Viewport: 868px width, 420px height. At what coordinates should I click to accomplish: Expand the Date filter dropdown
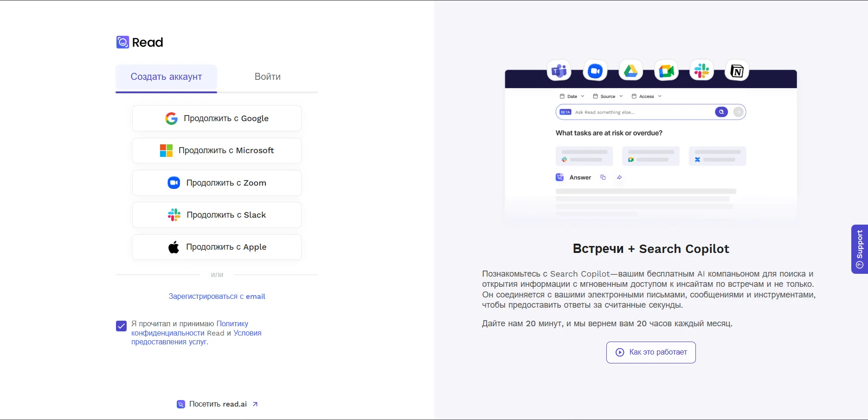572,97
